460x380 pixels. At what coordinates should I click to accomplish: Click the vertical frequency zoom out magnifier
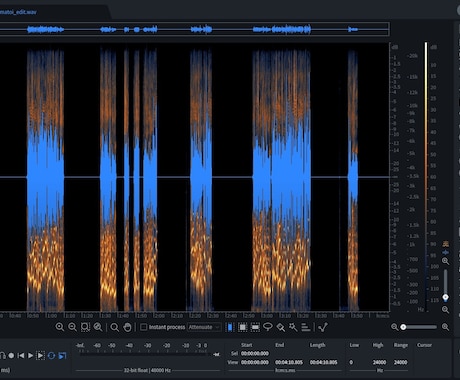(445, 310)
